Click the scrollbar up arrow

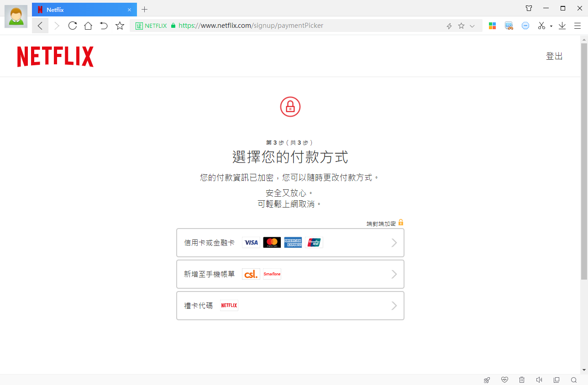pos(584,39)
